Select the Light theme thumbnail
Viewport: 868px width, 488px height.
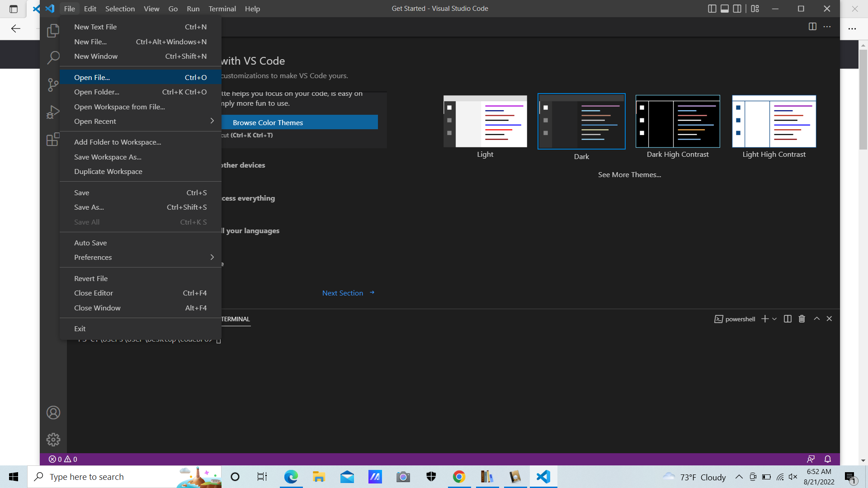click(x=485, y=121)
